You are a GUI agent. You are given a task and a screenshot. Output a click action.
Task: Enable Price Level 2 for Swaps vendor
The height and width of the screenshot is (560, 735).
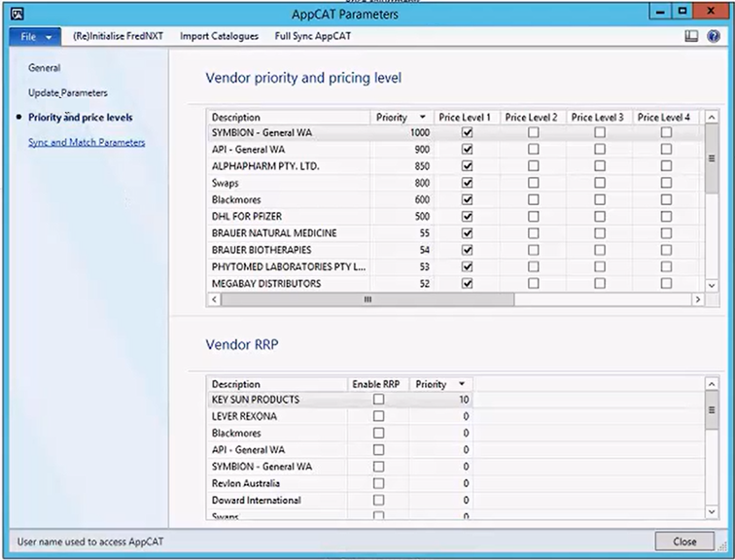click(x=533, y=183)
